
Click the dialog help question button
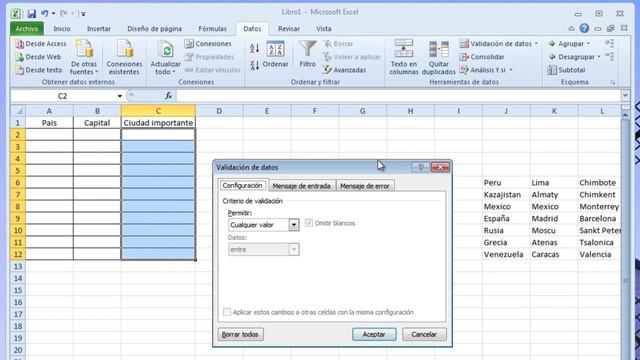[421, 167]
